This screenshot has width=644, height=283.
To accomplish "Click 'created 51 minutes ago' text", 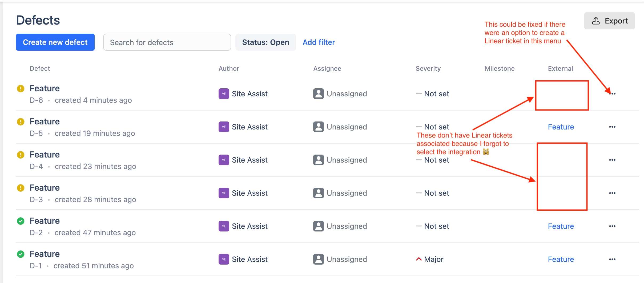I will pos(94,266).
